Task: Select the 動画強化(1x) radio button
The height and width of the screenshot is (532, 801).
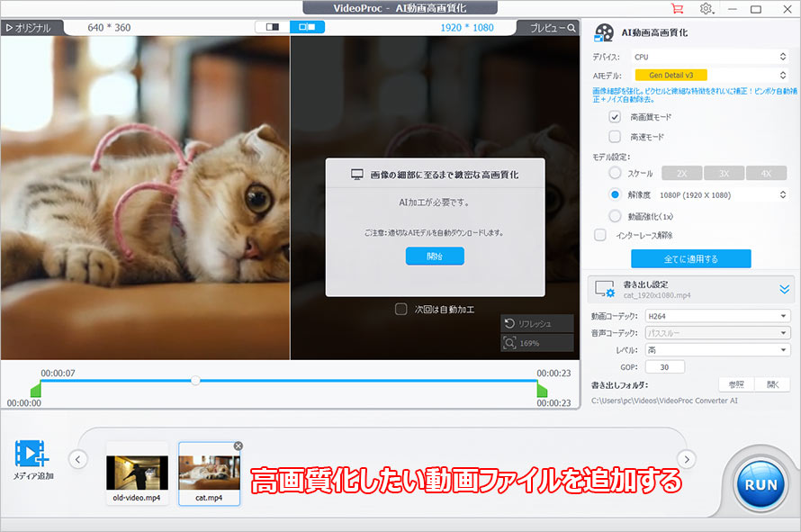Action: tap(615, 216)
